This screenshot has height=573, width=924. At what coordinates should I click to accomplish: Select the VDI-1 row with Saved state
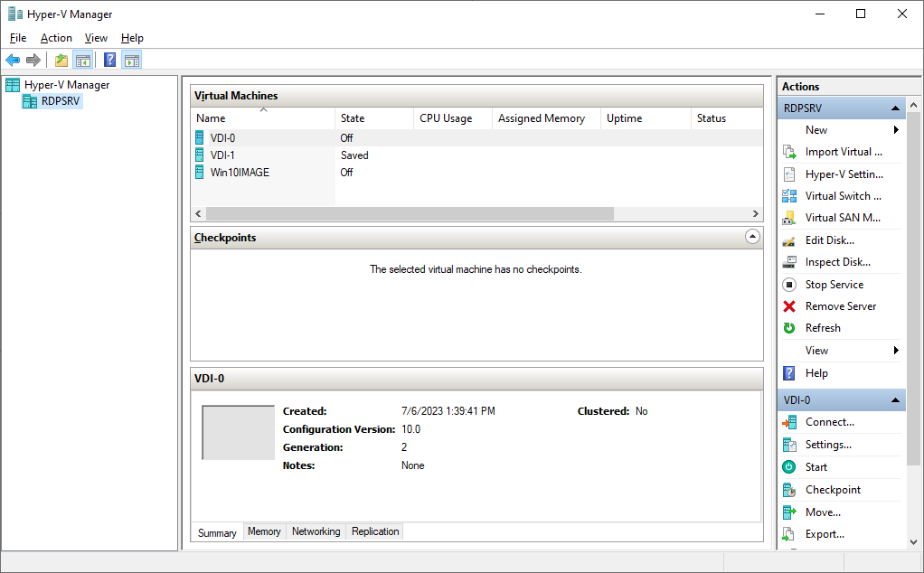(476, 155)
